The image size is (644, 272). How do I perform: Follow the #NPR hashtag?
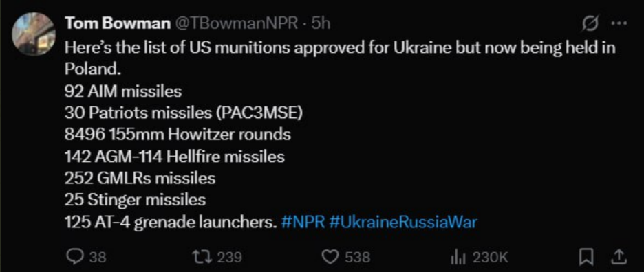(x=304, y=223)
